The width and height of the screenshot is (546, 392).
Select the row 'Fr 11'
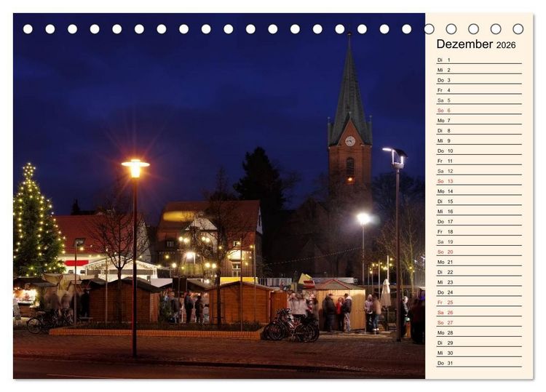479,161
